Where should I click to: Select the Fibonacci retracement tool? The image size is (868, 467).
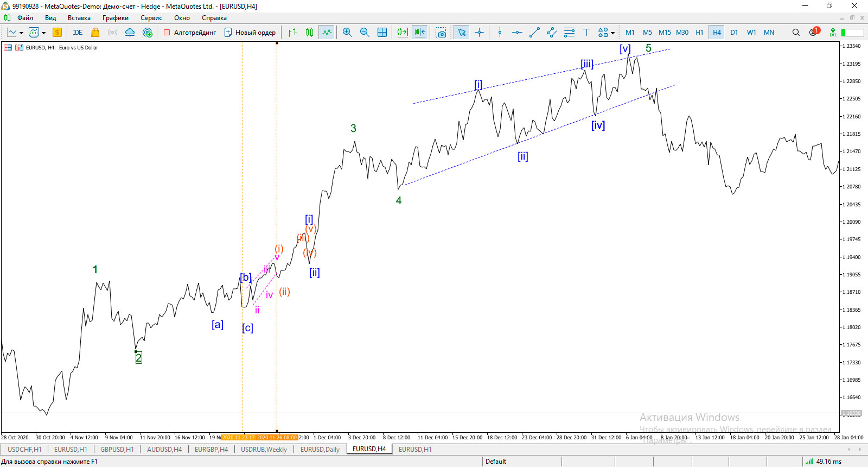point(569,33)
